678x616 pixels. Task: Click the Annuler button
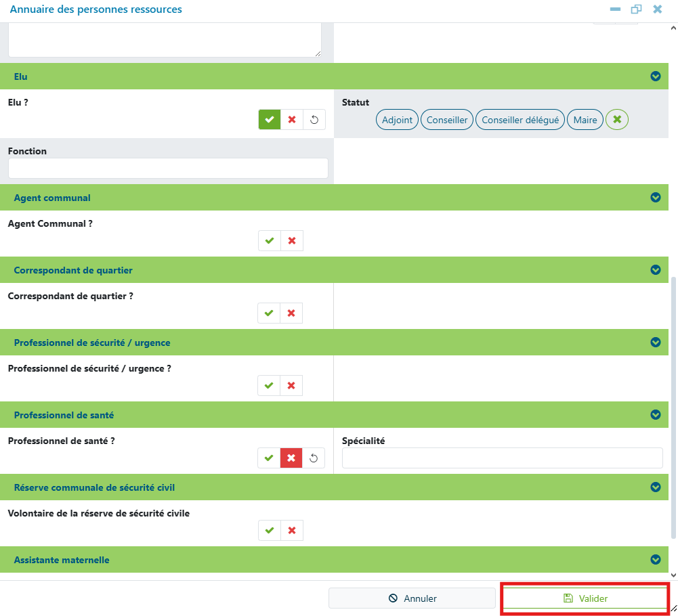pyautogui.click(x=412, y=598)
